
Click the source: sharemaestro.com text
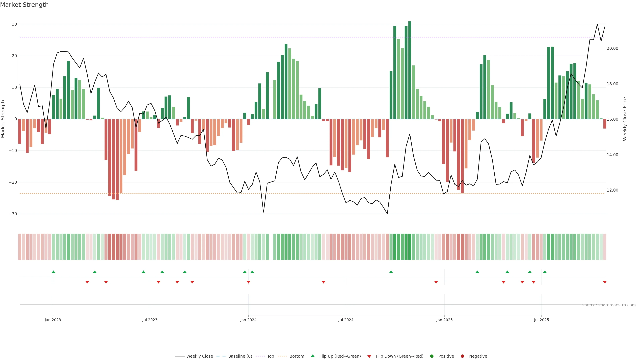tap(609, 305)
